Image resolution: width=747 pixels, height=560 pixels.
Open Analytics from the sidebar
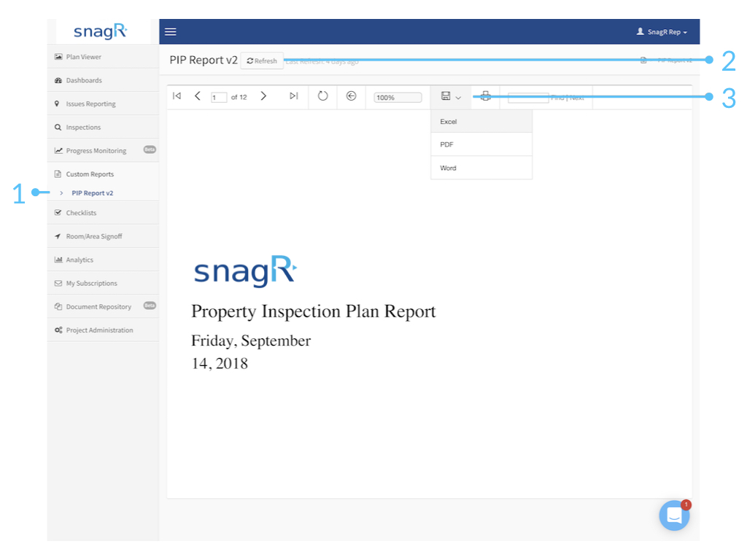tap(103, 260)
